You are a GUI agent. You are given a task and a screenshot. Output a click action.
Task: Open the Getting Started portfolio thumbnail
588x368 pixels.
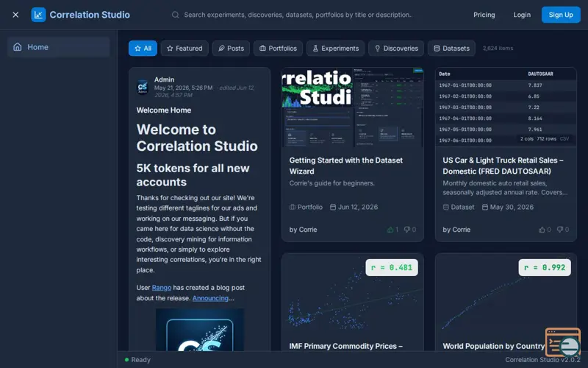[x=353, y=107]
